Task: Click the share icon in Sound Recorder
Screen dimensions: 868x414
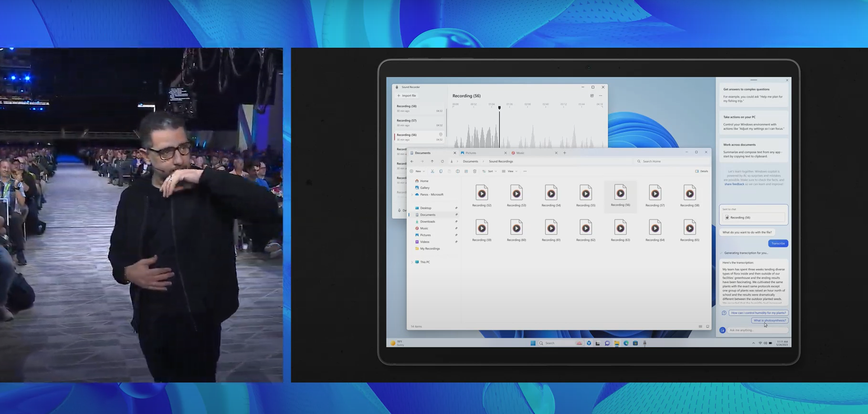Action: pos(592,96)
